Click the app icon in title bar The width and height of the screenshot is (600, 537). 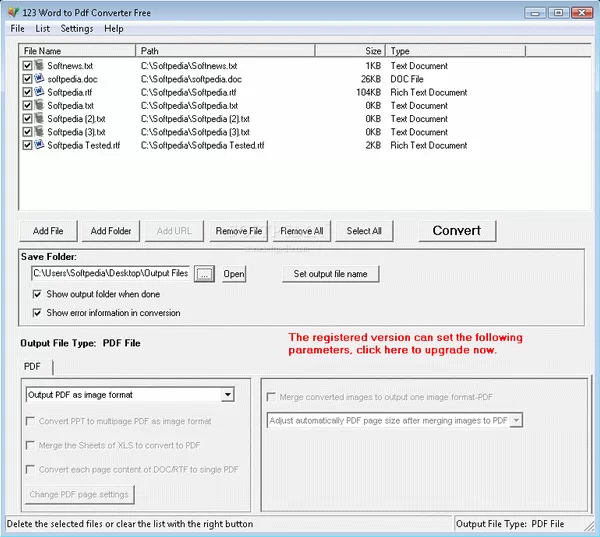pos(13,12)
